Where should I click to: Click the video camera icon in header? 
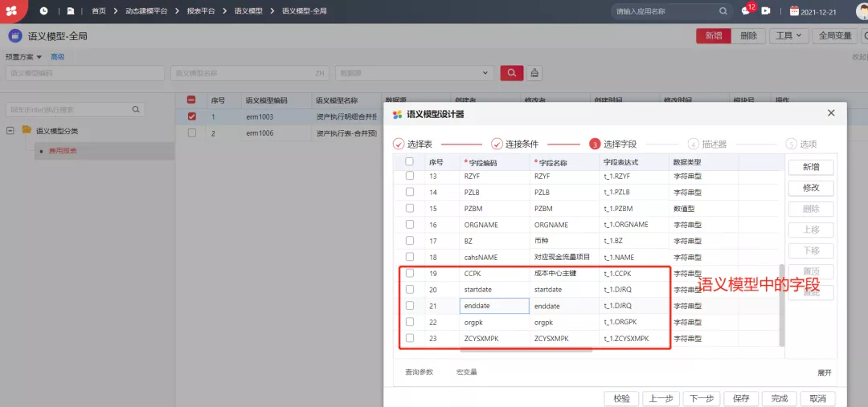point(766,10)
